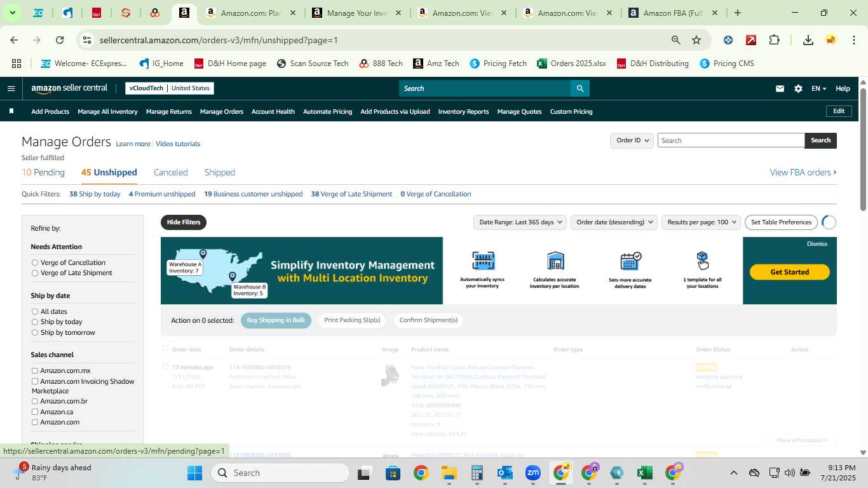This screenshot has height=488, width=868.
Task: Click the Get Started banner button
Action: coord(790,272)
